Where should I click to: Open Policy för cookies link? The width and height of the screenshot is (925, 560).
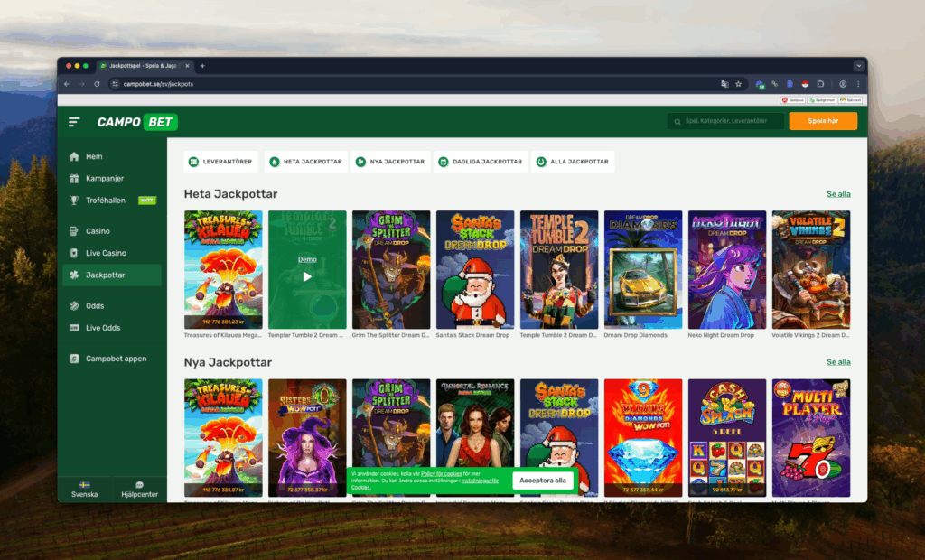pos(441,474)
